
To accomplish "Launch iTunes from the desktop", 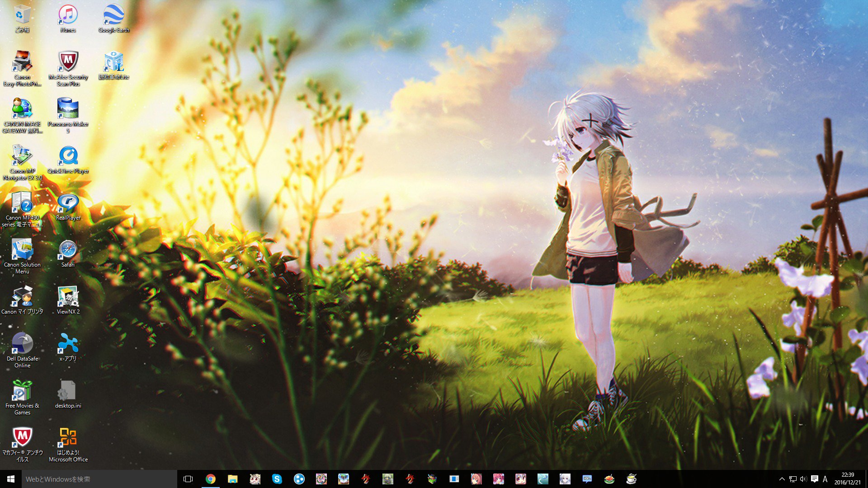I will pos(68,19).
